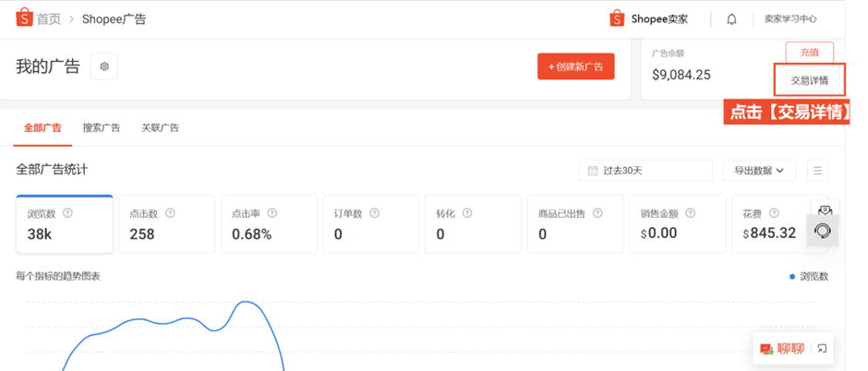Click the help icon next to 浏览数
Image resolution: width=868 pixels, height=371 pixels.
point(67,213)
